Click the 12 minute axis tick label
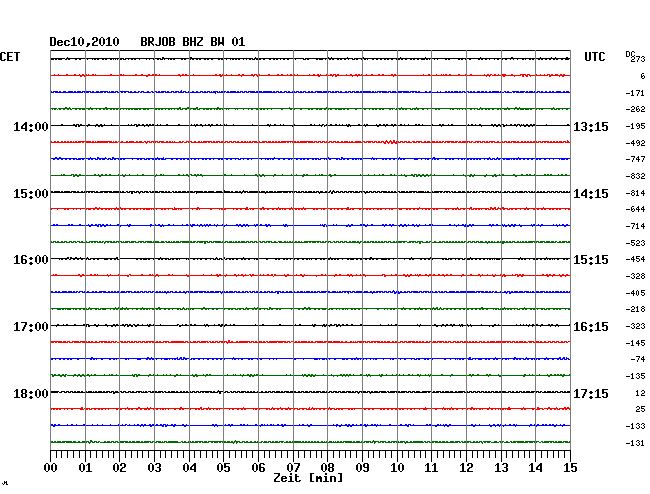Screen dimensions: 650x494 coord(466,467)
